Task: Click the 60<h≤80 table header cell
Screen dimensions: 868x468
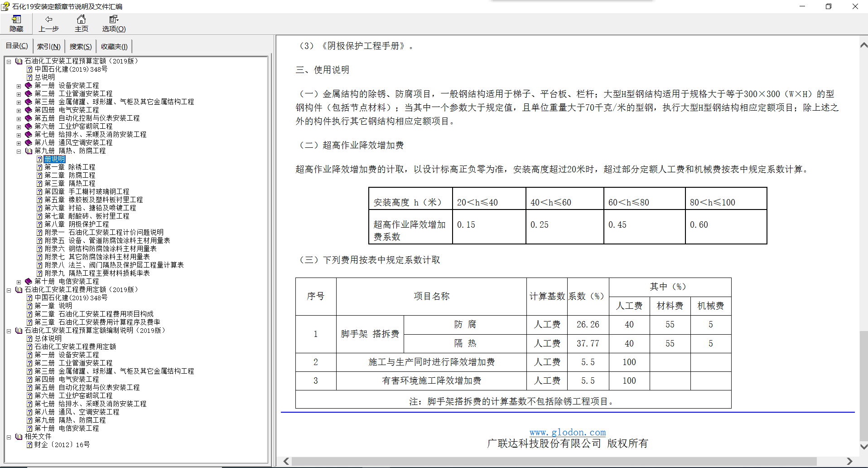Action: 644,199
